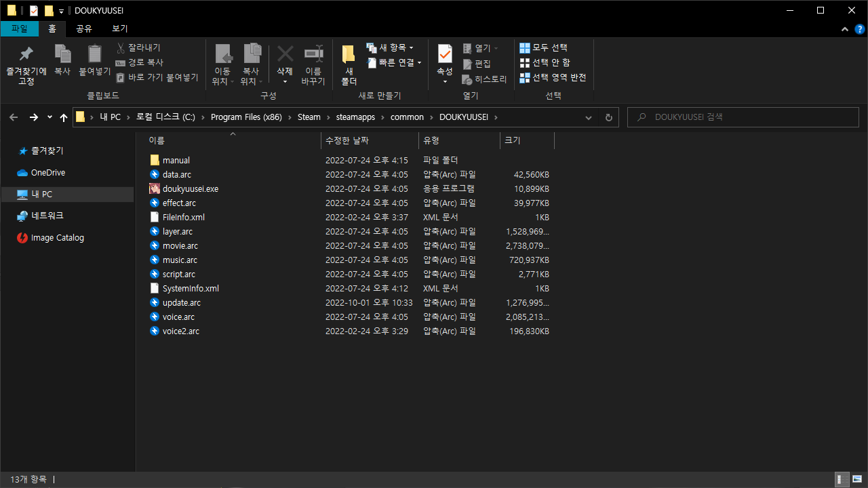This screenshot has width=868, height=488.
Task: Open the File (파일) tab
Action: (20, 28)
